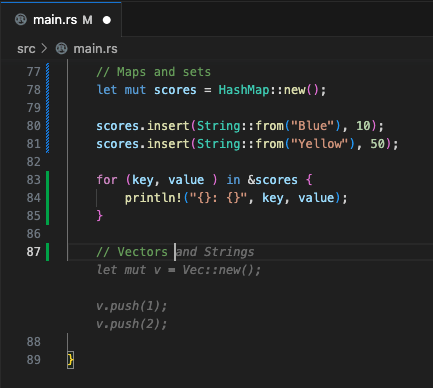Click line number 89 in gutter
This screenshot has height=388, width=433.
pyautogui.click(x=34, y=360)
